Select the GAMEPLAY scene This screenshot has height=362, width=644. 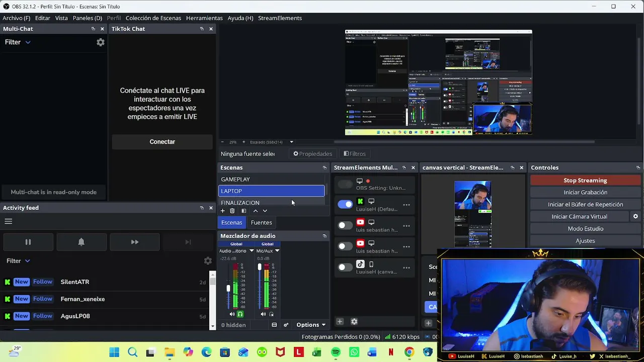pos(272,179)
